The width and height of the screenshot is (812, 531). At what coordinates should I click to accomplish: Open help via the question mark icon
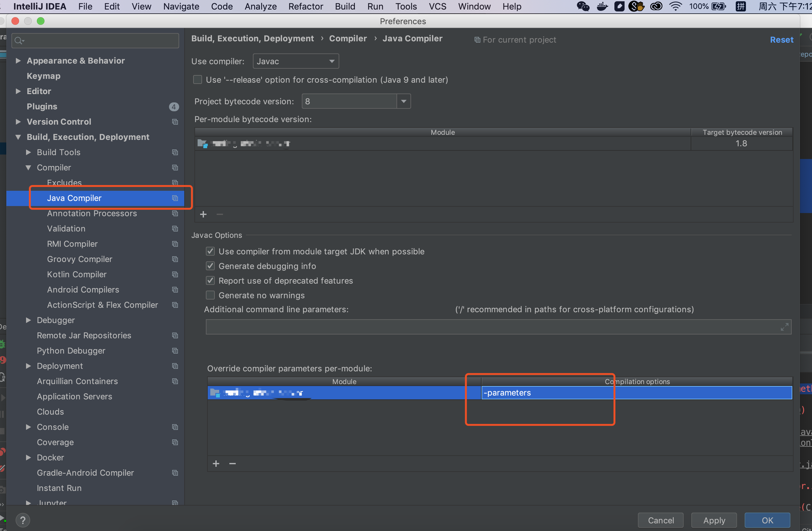(23, 520)
